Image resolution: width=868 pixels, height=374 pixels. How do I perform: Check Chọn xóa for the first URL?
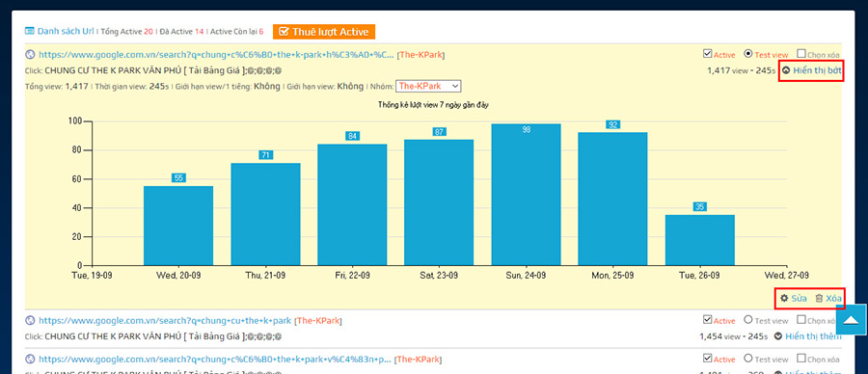point(801,54)
